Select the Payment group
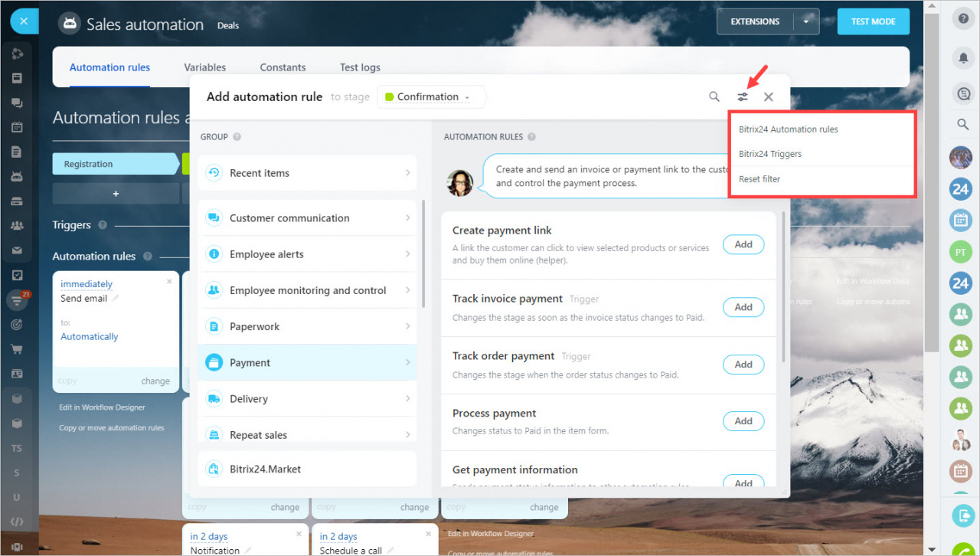Image resolution: width=980 pixels, height=556 pixels. point(307,363)
